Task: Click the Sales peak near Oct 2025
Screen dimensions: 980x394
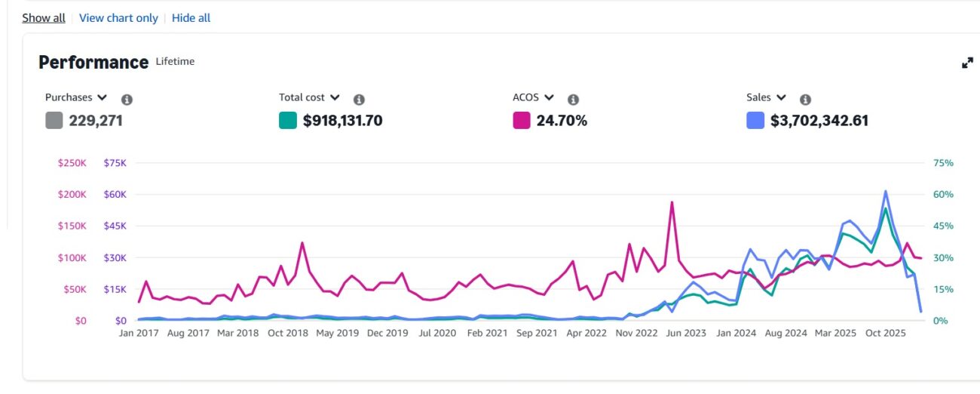Action: pyautogui.click(x=885, y=192)
